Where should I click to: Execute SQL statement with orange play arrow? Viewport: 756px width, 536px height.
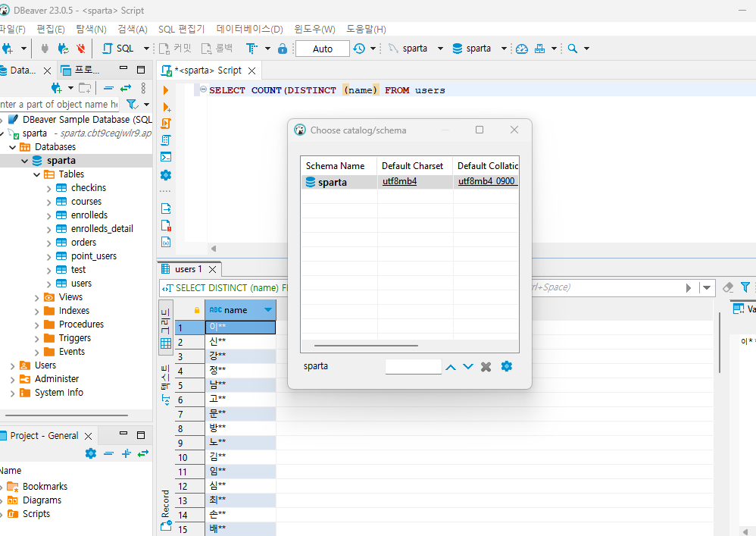166,90
